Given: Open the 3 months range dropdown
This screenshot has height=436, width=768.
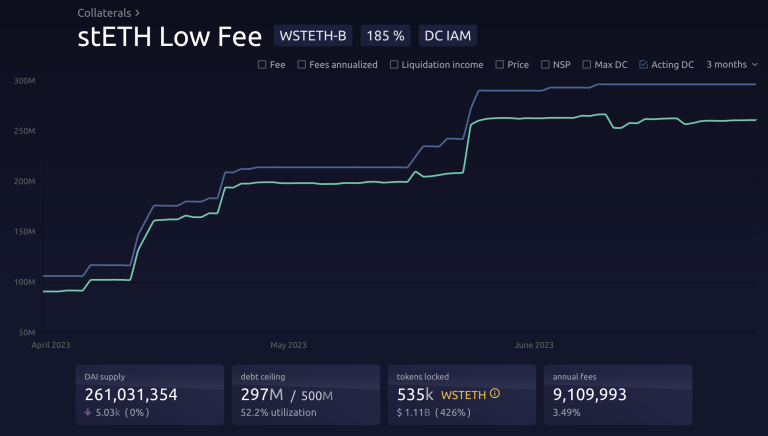Looking at the screenshot, I should [732, 65].
